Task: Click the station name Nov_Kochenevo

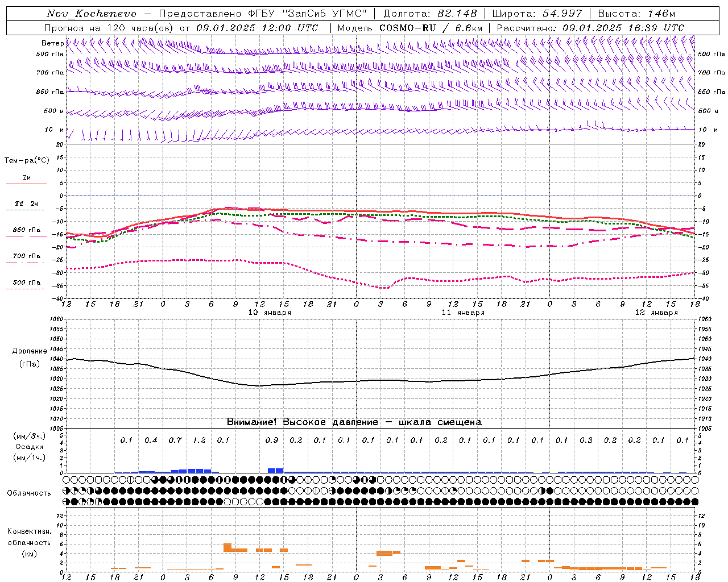Action: tap(92, 14)
